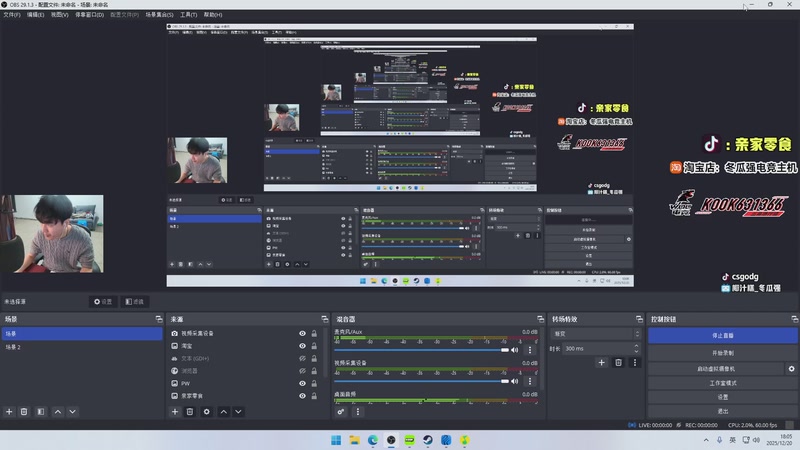
Task: Open Steam from the taskbar
Action: (428, 440)
